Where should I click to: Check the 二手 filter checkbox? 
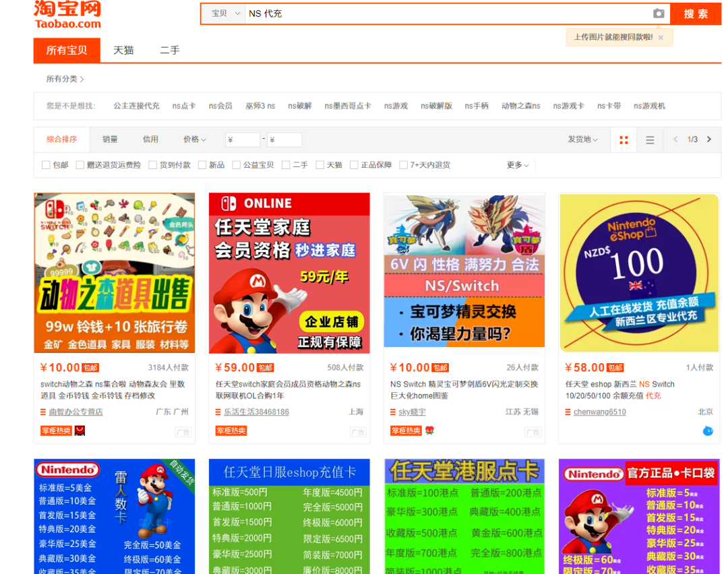(x=286, y=165)
